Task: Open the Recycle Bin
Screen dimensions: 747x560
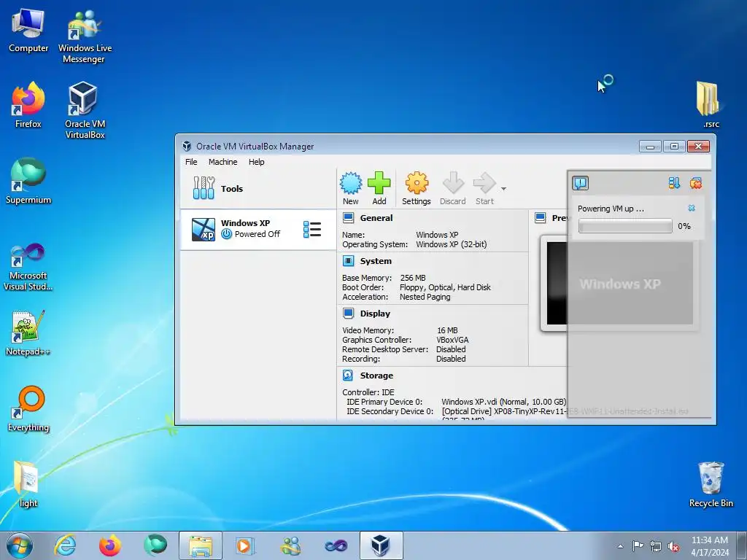Action: tap(711, 484)
